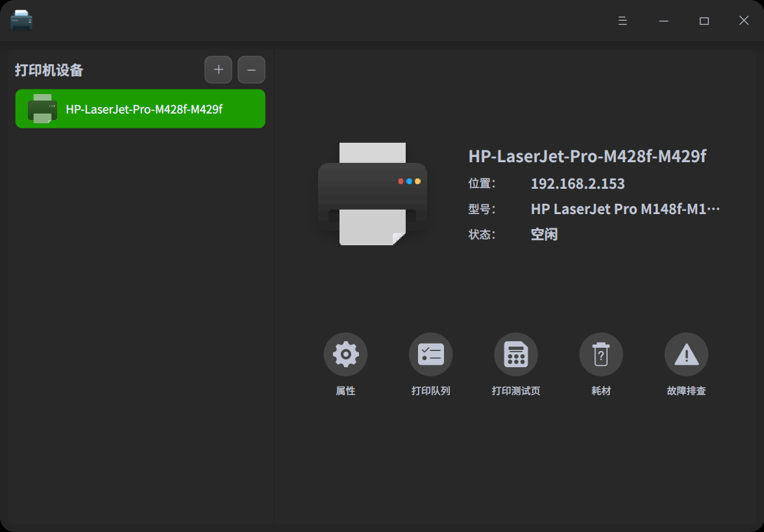Click the 状态 label
764x532 pixels.
482,234
